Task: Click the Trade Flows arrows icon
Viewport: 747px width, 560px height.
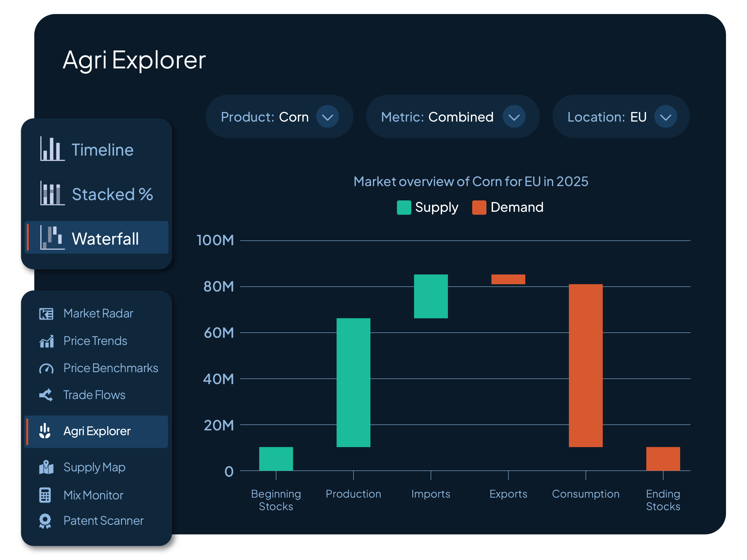Action: 46,395
